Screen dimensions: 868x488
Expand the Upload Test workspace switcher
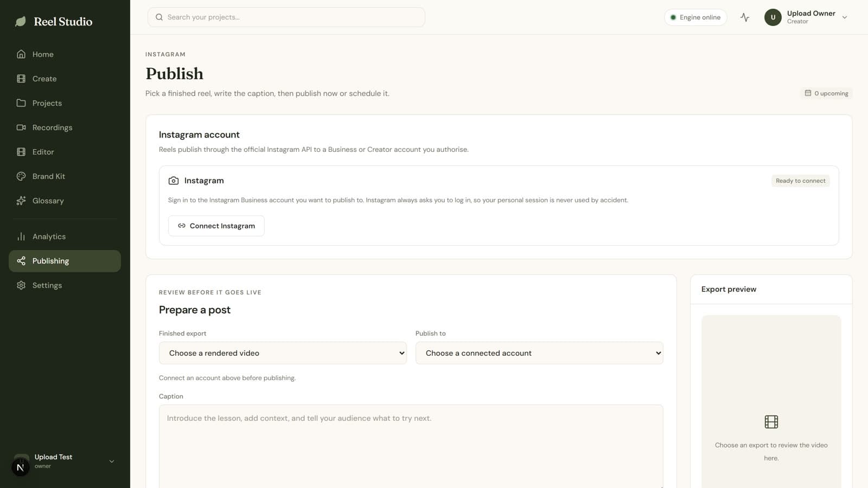65,461
